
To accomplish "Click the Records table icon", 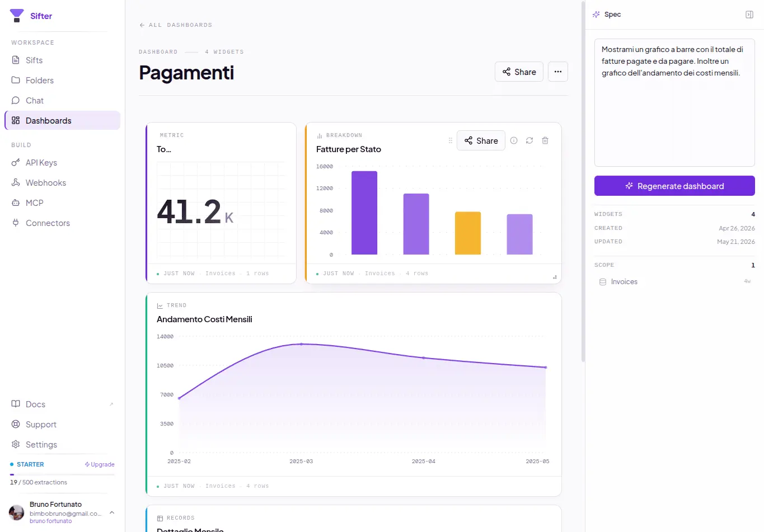I will [x=160, y=518].
